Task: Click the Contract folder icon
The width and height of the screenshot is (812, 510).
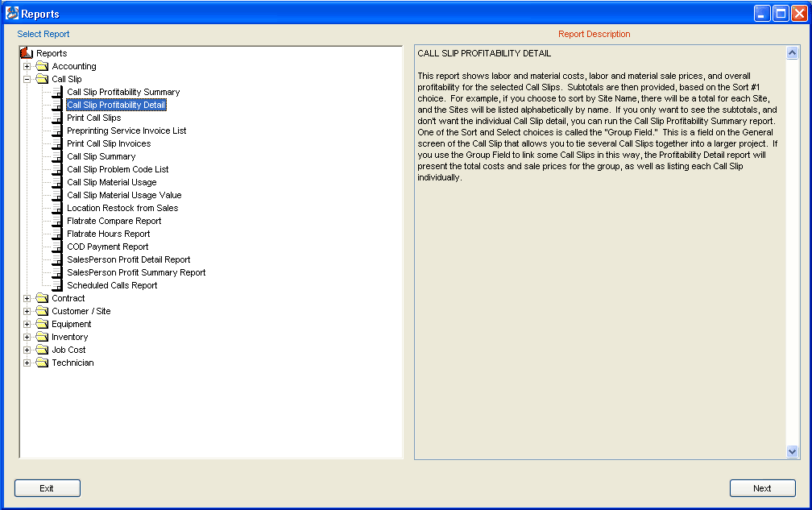Action: [42, 298]
